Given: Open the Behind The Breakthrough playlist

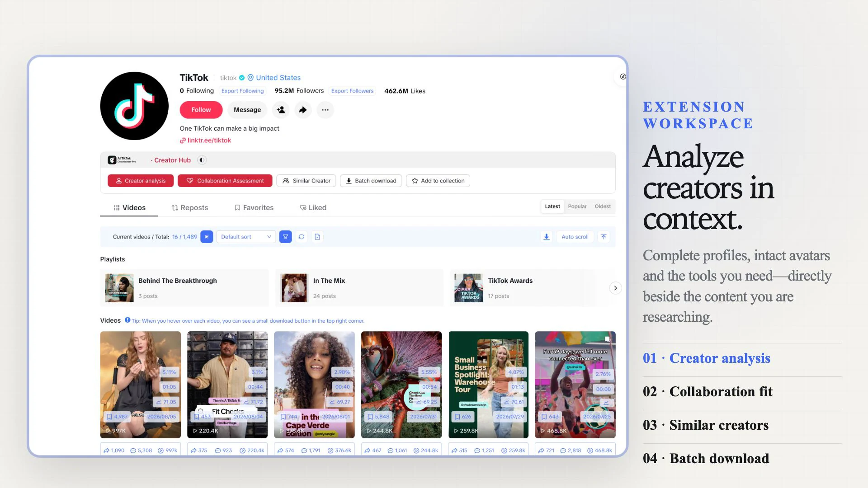Looking at the screenshot, I should 184,288.
